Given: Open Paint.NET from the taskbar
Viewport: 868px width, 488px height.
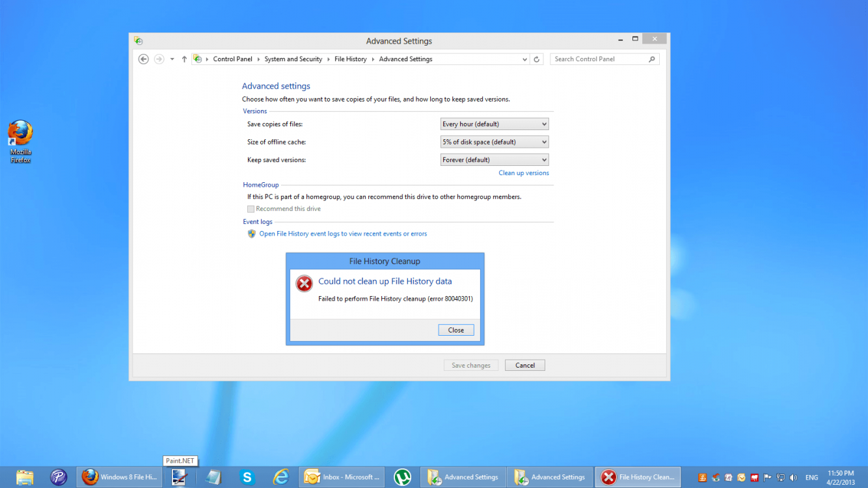Looking at the screenshot, I should click(180, 478).
